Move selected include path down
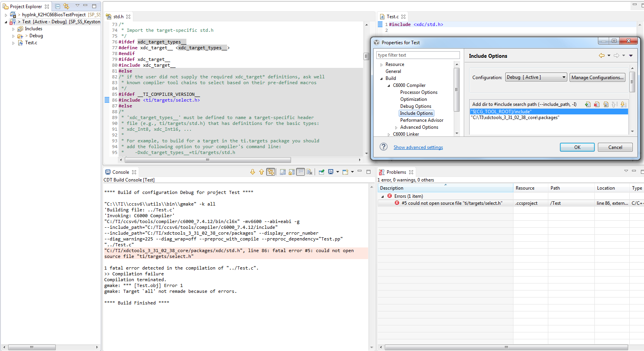 (623, 104)
